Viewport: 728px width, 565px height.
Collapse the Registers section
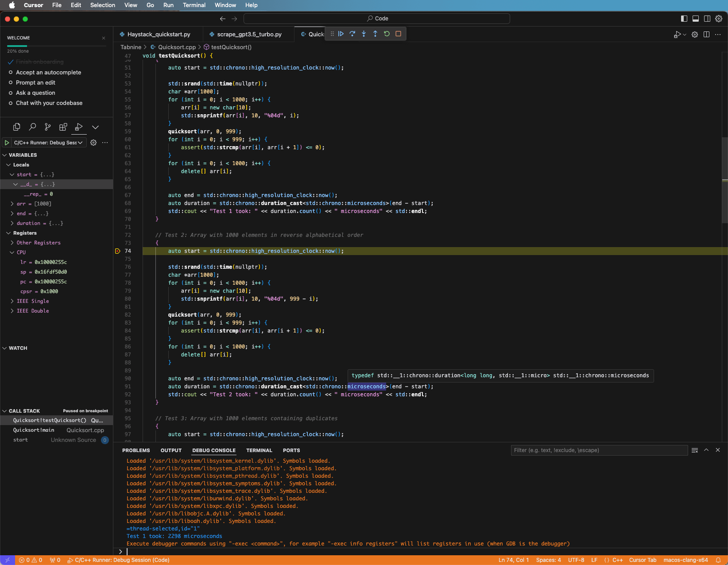pos(8,233)
